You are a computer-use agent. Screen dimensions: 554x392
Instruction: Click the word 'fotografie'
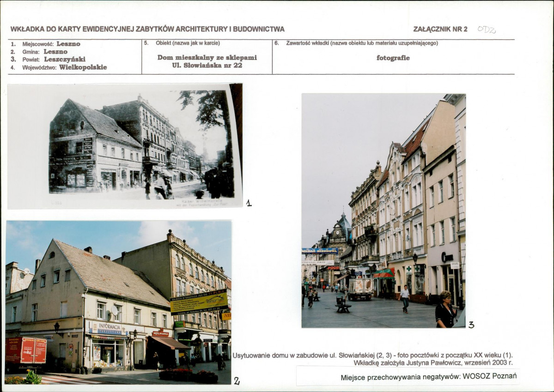(x=393, y=58)
